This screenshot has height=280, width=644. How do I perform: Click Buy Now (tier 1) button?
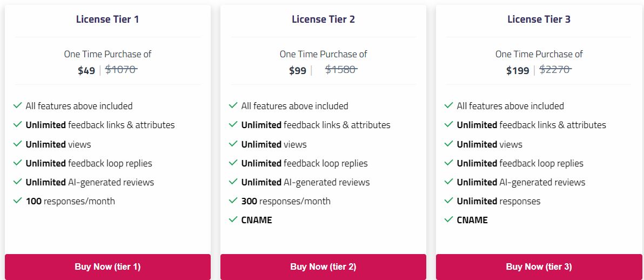click(x=108, y=266)
